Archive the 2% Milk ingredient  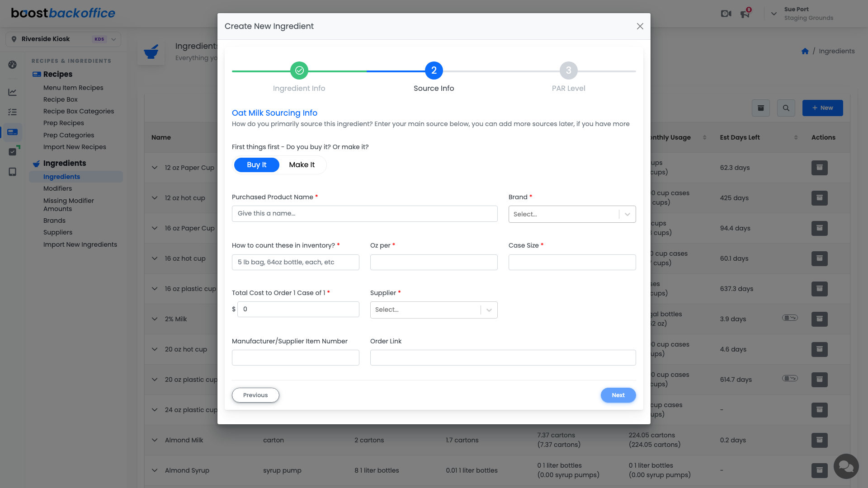820,319
